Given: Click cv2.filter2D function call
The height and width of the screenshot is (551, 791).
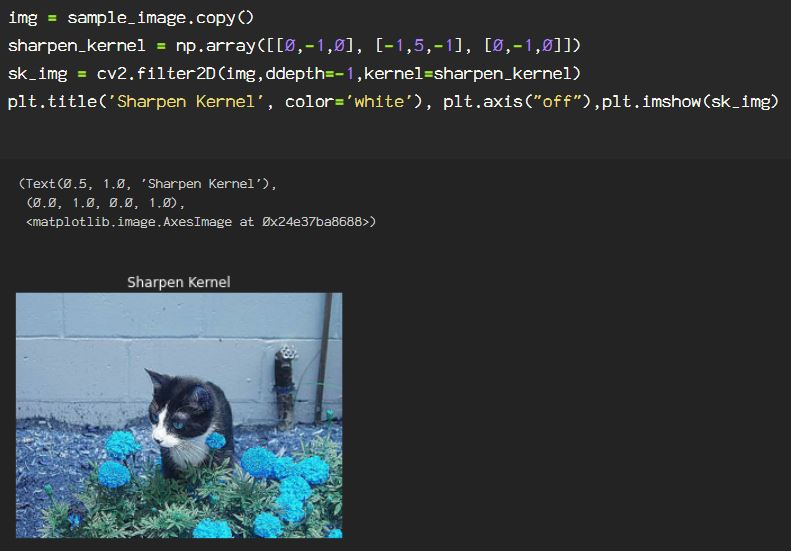Looking at the screenshot, I should 338,74.
